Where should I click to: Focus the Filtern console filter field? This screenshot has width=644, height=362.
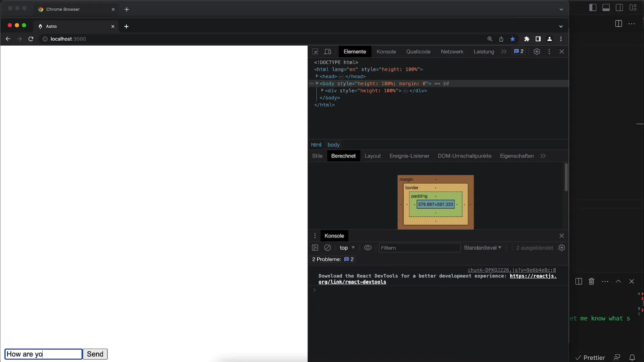pyautogui.click(x=419, y=248)
